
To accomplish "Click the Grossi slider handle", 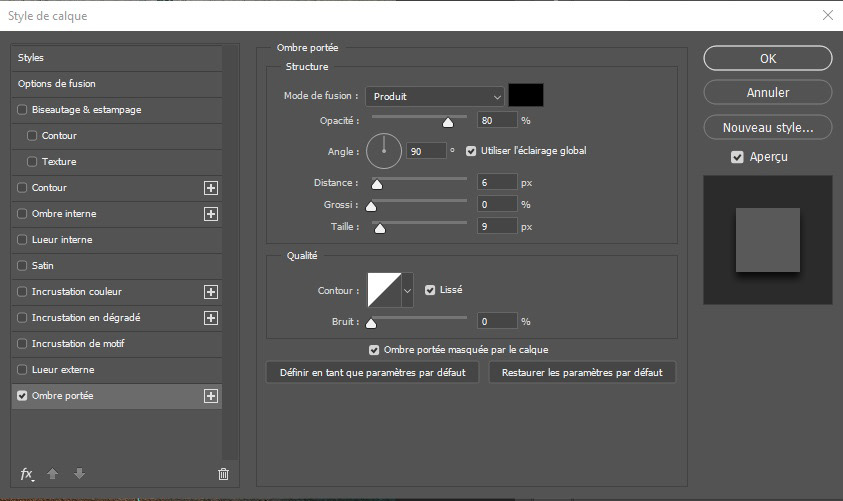I will coord(371,206).
